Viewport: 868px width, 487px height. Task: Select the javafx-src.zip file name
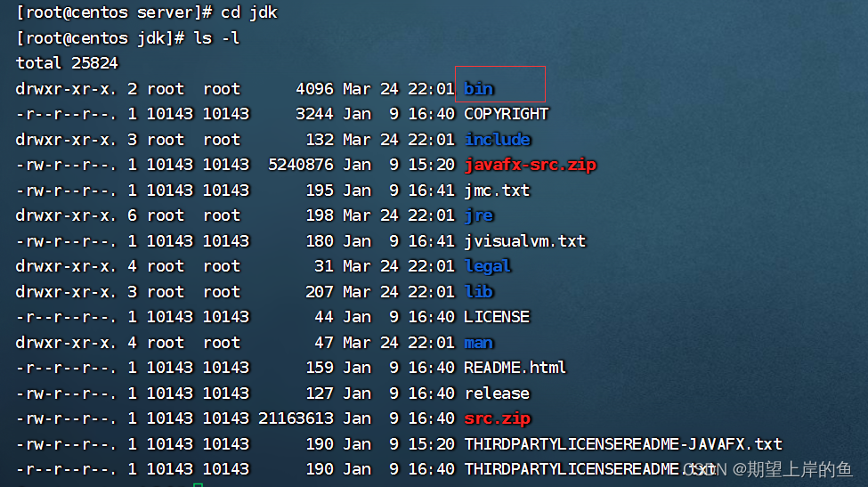pos(531,165)
